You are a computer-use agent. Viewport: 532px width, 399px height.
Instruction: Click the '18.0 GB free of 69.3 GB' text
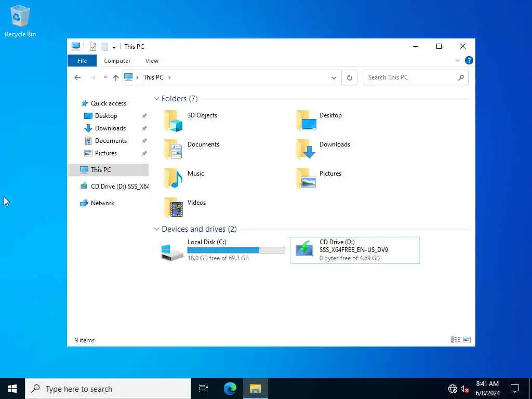coord(218,258)
